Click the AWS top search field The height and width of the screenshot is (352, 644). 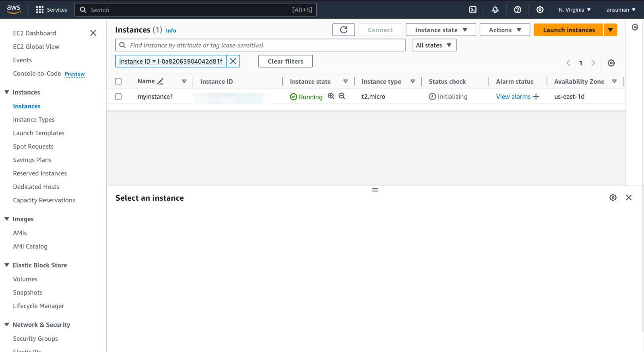point(196,10)
